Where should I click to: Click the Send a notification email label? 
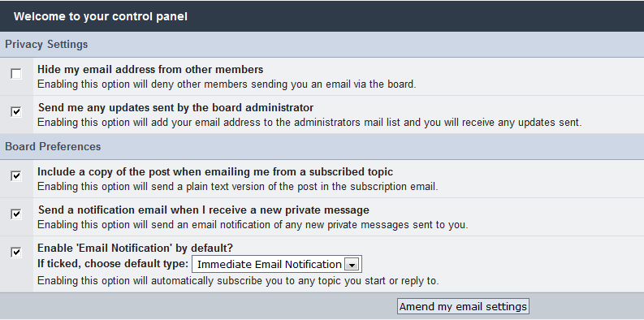click(204, 210)
